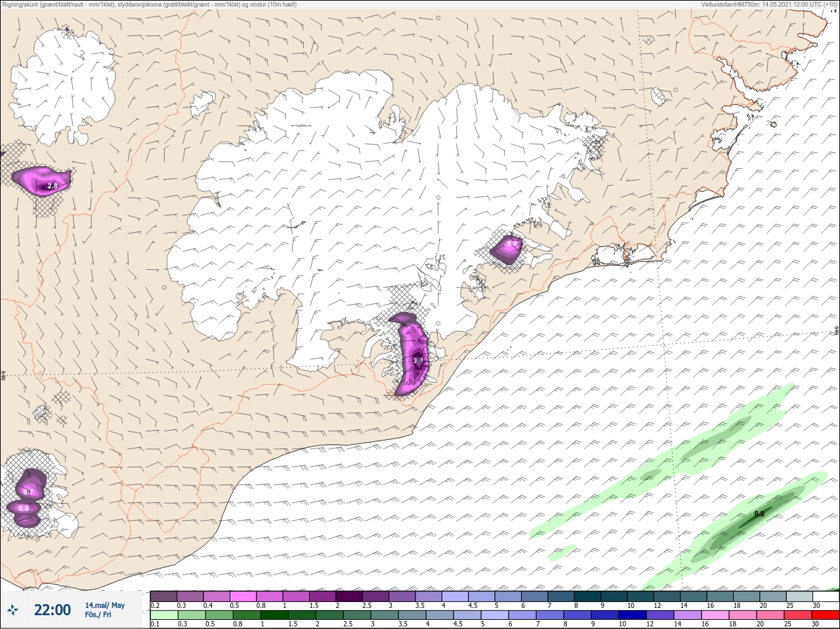
Task: Click the 22:00 forecast time label
Action: click(52, 610)
